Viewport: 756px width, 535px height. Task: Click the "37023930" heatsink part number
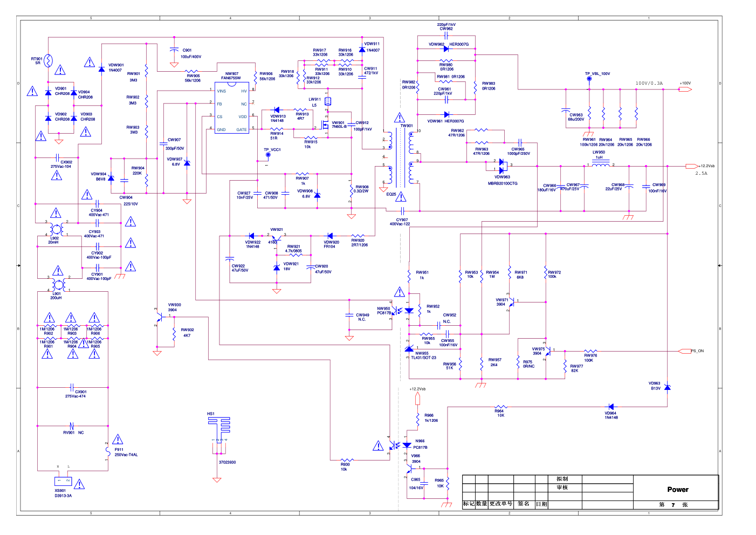227,462
